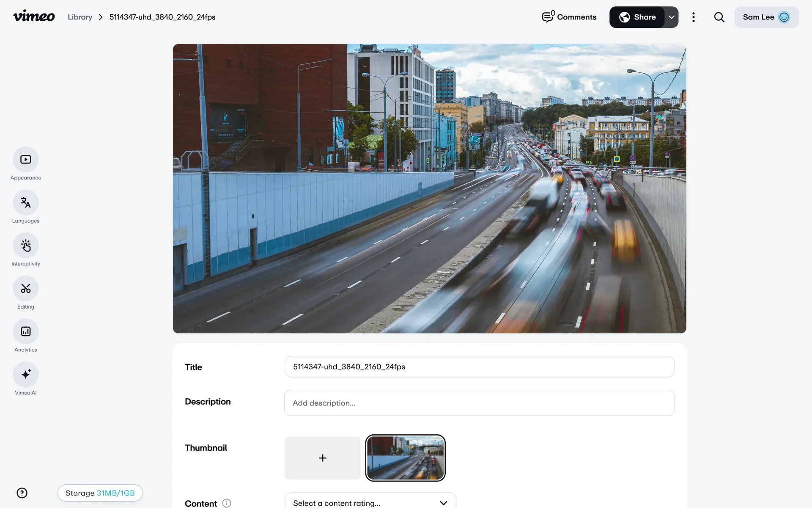Click the Title input field
This screenshot has height=508, width=812.
479,367
